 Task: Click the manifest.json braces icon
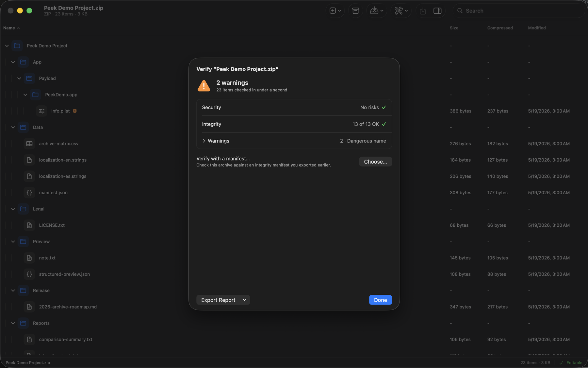[29, 193]
